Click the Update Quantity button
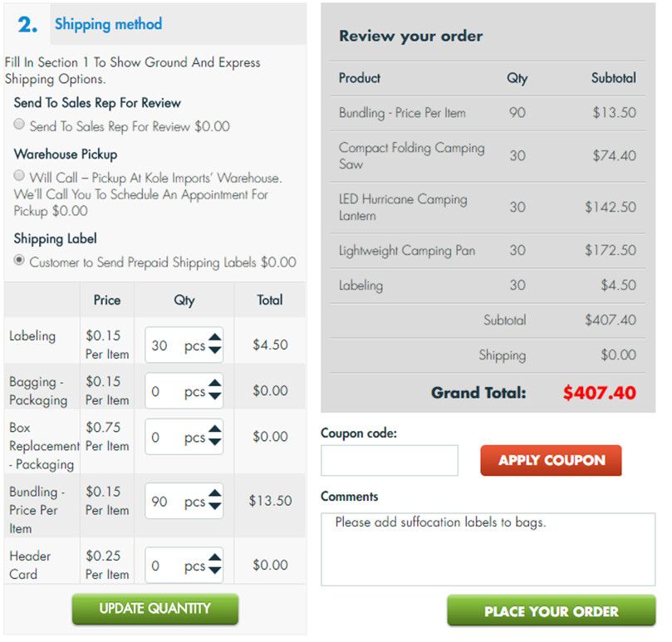This screenshot has width=672, height=642. click(155, 609)
